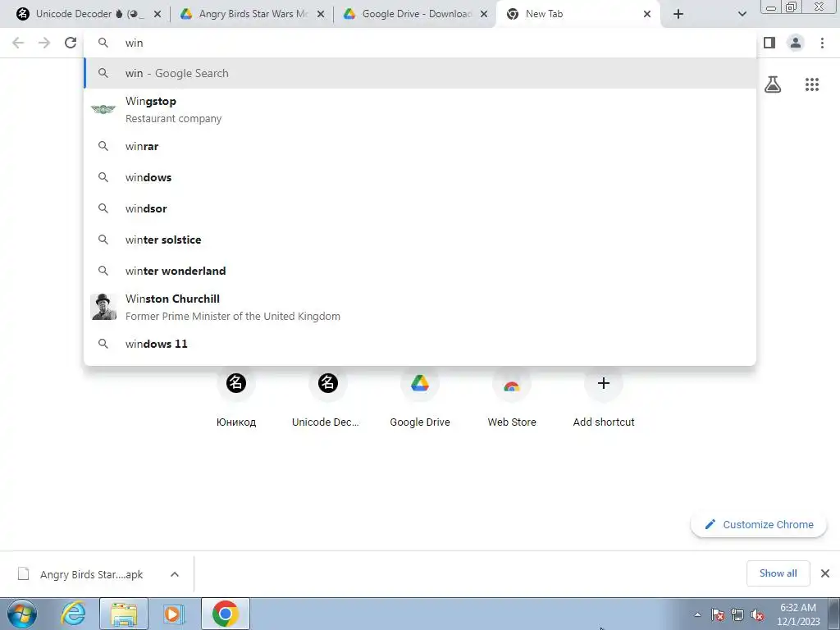
Task: Open the Chrome profile avatar
Action: pyautogui.click(x=796, y=43)
